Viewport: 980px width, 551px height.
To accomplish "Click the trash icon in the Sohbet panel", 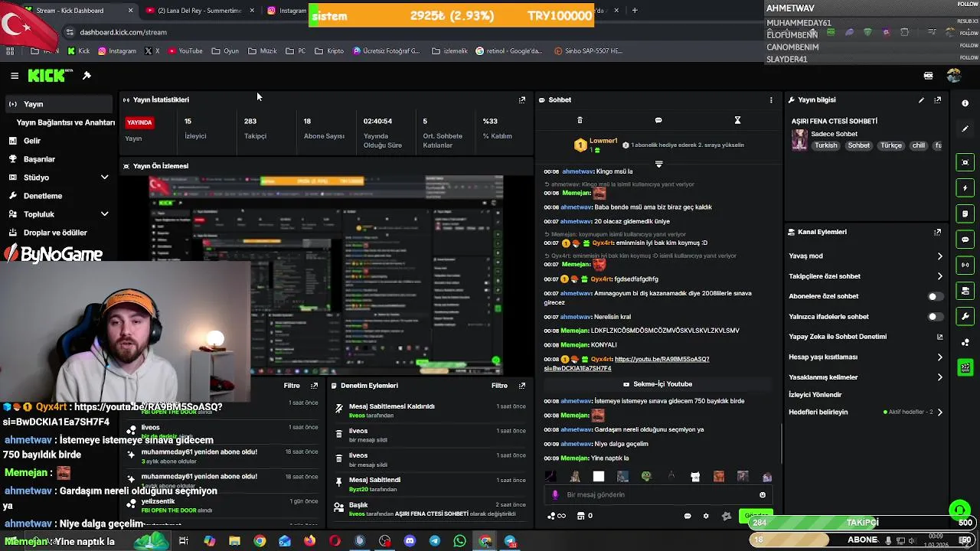I will 580,120.
